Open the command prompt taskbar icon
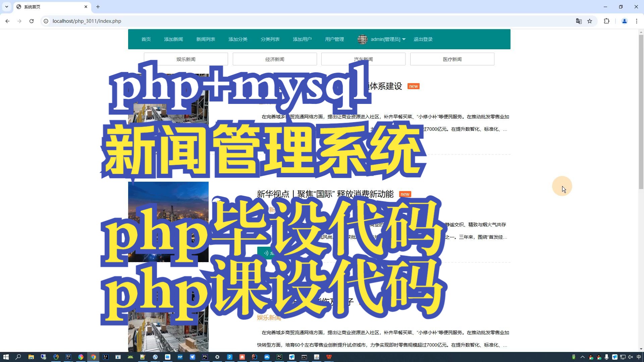This screenshot has height=362, width=644. tap(304, 357)
